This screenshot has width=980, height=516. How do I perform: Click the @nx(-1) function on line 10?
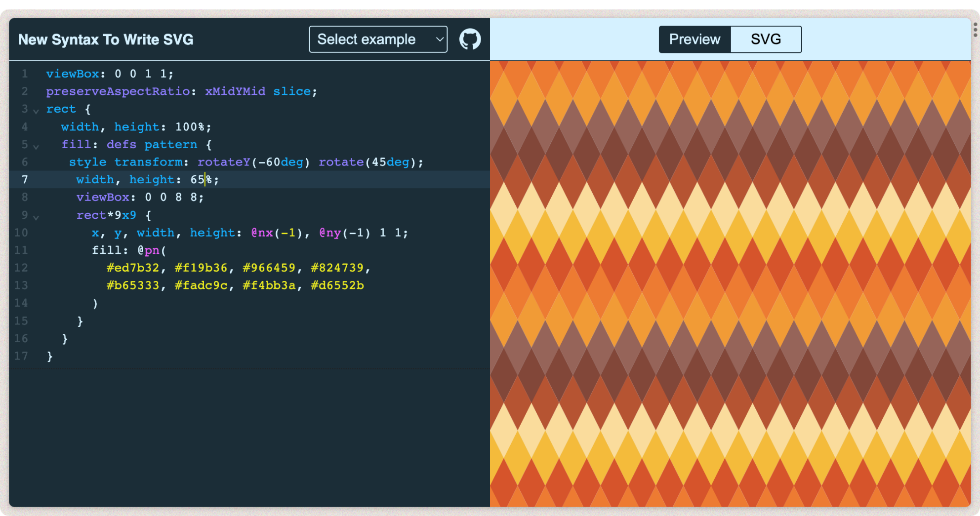[277, 233]
